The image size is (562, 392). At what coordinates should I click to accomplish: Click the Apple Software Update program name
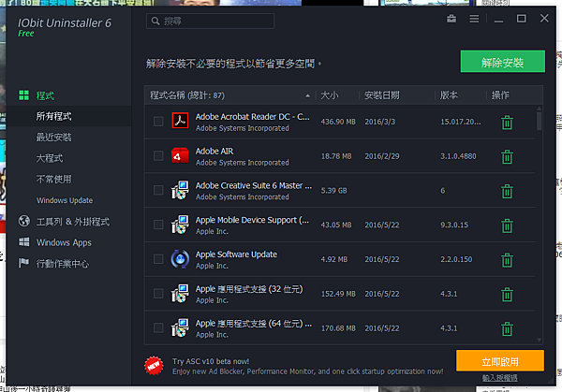(x=236, y=254)
